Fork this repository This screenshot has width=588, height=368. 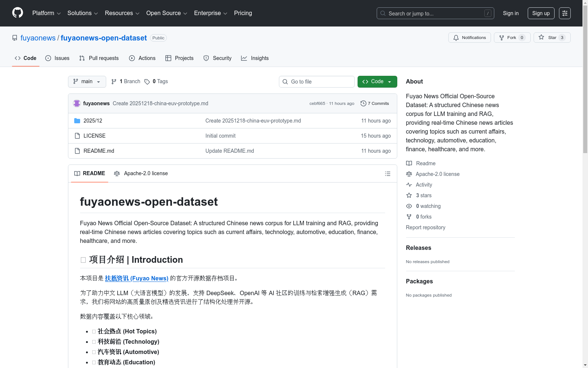pos(512,38)
